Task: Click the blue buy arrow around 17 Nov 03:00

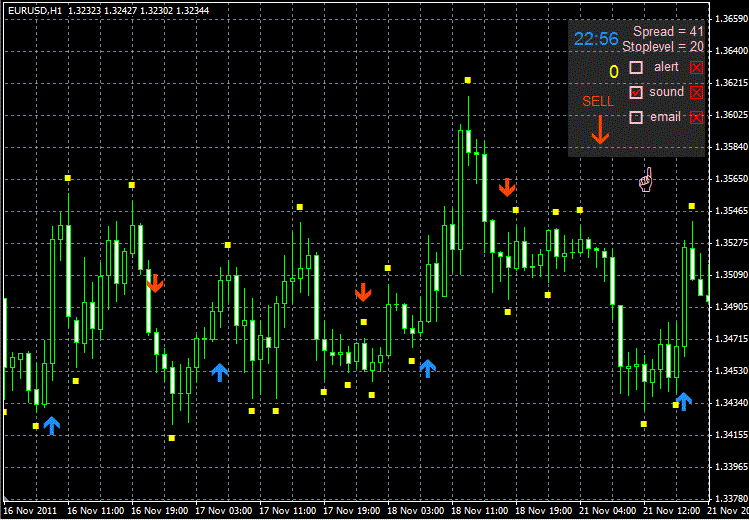Action: (x=219, y=372)
